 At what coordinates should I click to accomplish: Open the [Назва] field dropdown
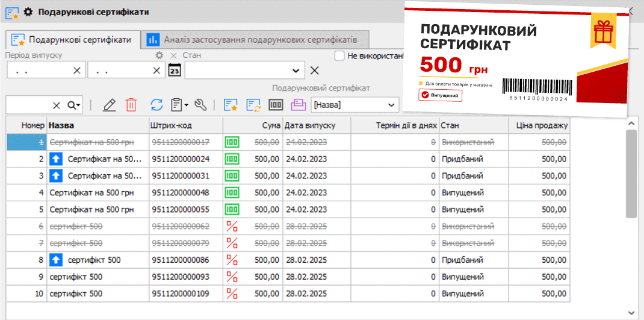[391, 105]
